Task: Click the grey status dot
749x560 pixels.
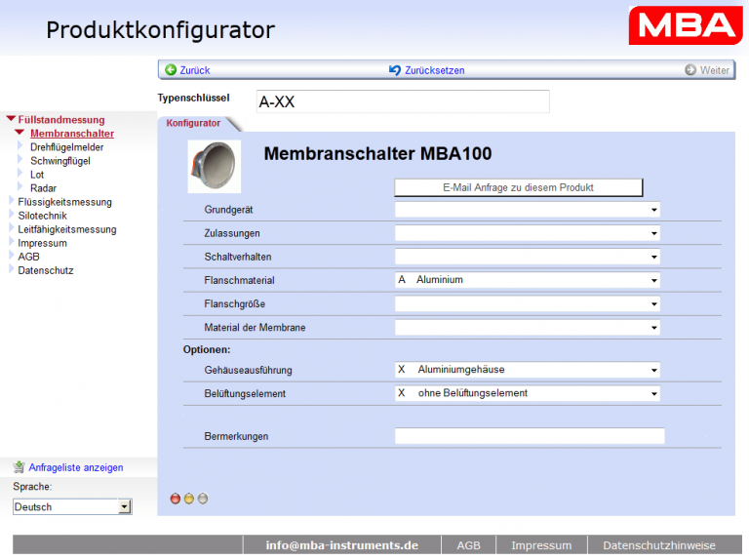Action: (203, 499)
